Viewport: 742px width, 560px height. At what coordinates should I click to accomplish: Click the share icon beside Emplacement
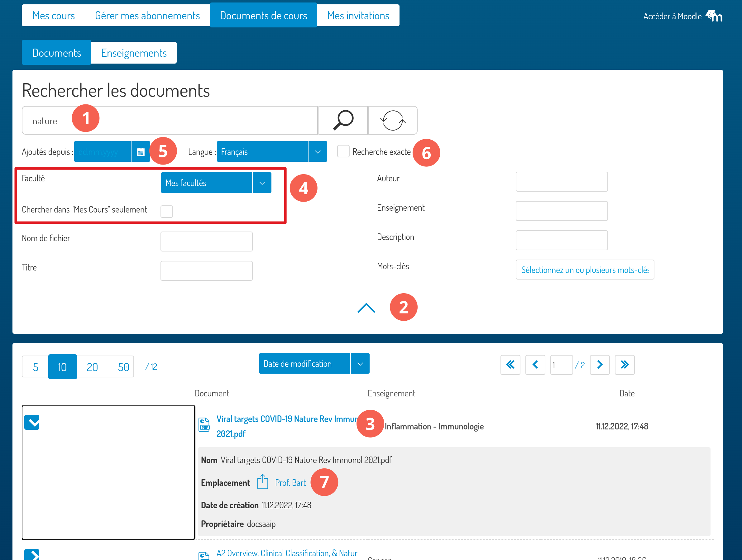click(x=262, y=482)
